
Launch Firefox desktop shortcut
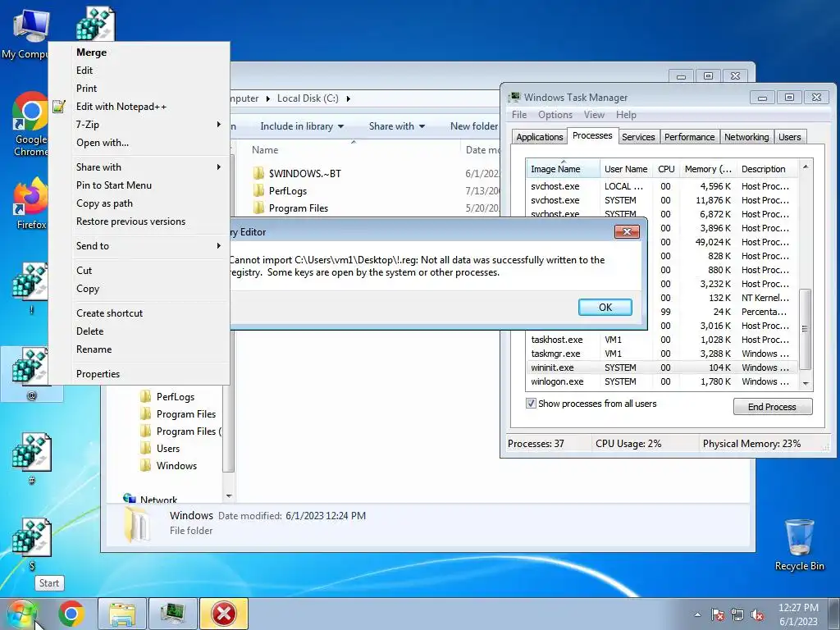pyautogui.click(x=30, y=203)
